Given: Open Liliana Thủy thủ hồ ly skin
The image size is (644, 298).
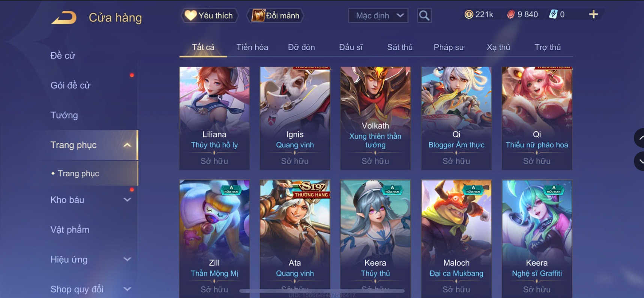Looking at the screenshot, I should tap(214, 118).
